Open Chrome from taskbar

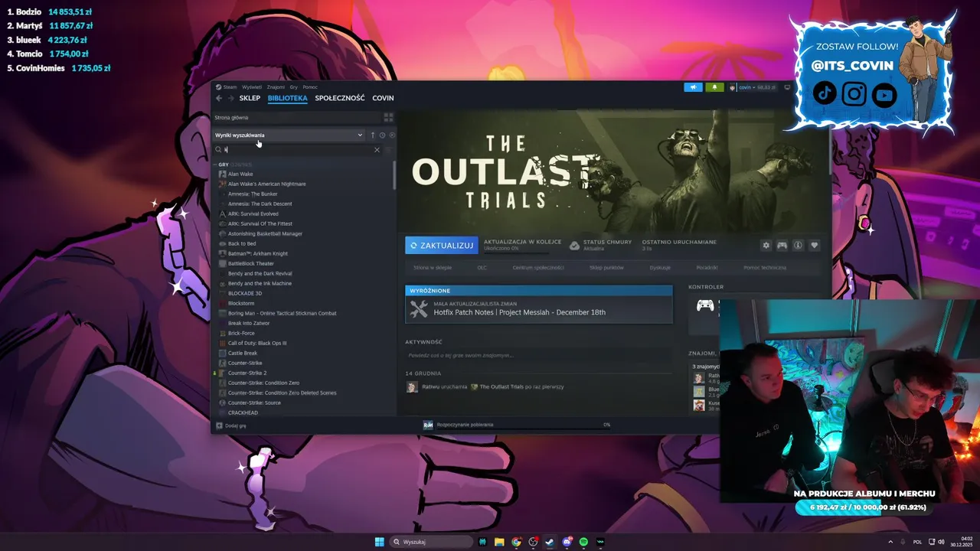click(517, 542)
